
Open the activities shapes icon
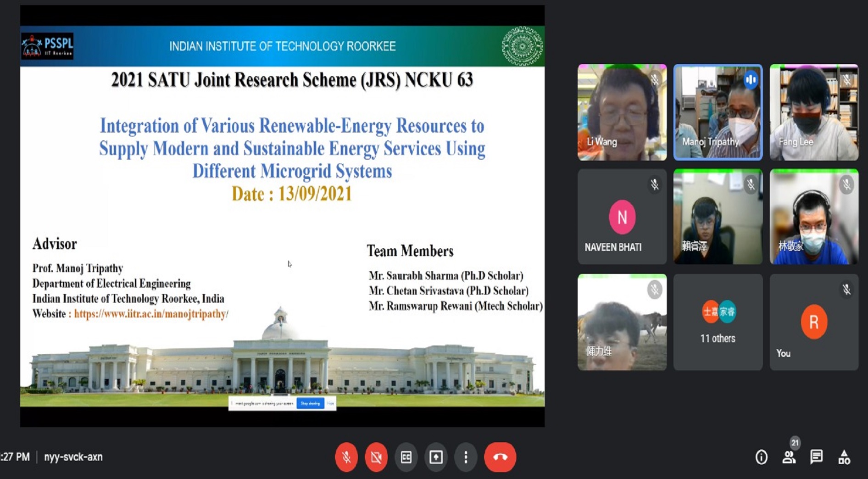point(844,457)
